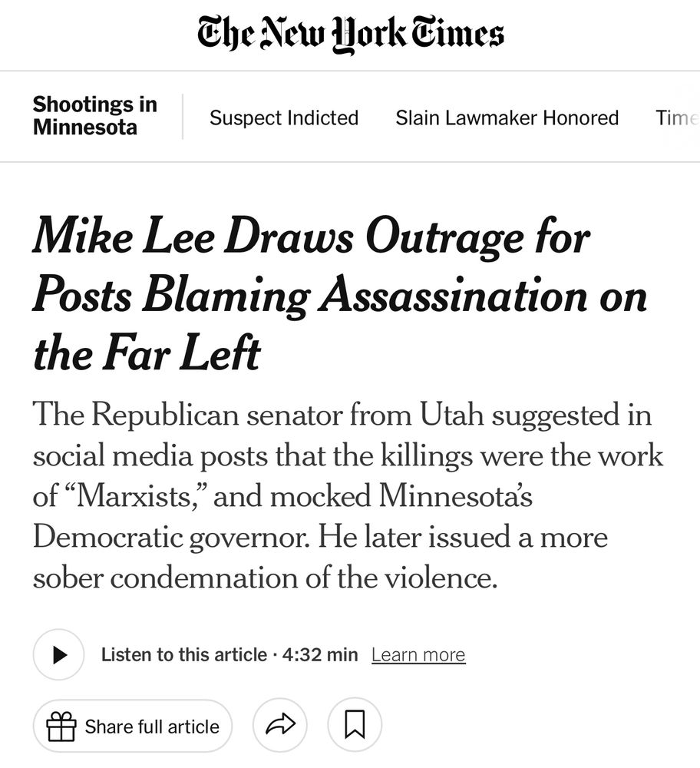
Task: Open the Learn more link
Action: 418,654
